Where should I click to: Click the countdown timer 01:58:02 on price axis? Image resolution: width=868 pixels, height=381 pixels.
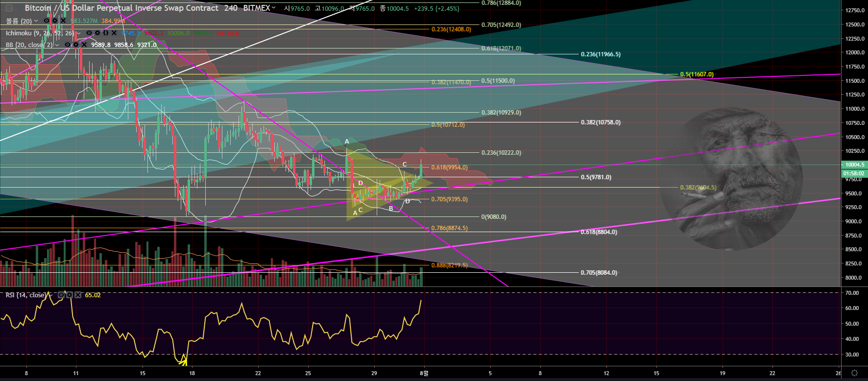(854, 173)
